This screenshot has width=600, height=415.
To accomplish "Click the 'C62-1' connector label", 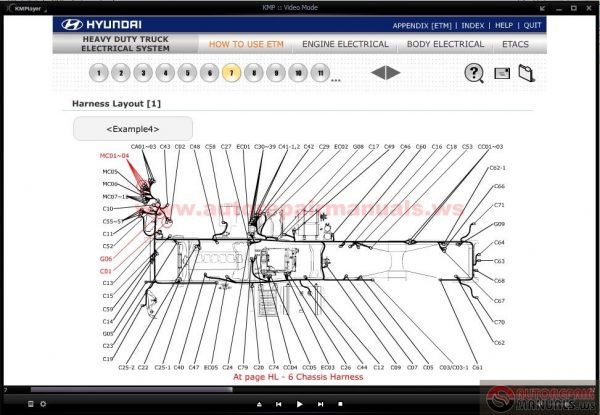I will pyautogui.click(x=497, y=168).
